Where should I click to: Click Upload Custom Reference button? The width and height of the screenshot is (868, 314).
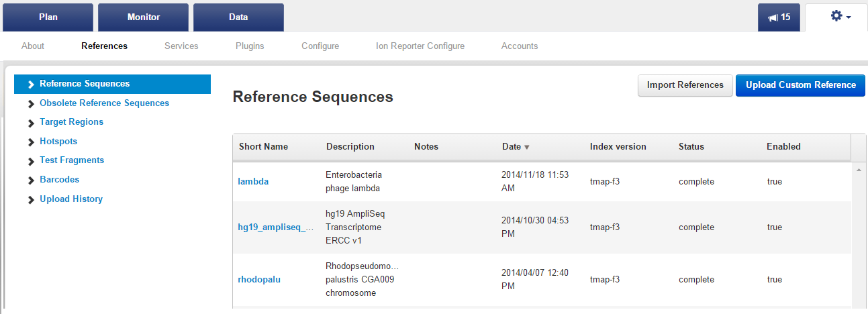click(801, 85)
